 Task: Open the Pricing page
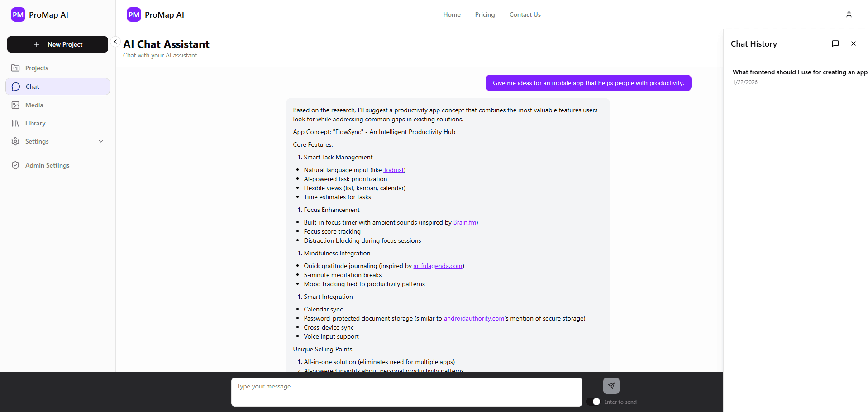point(485,14)
